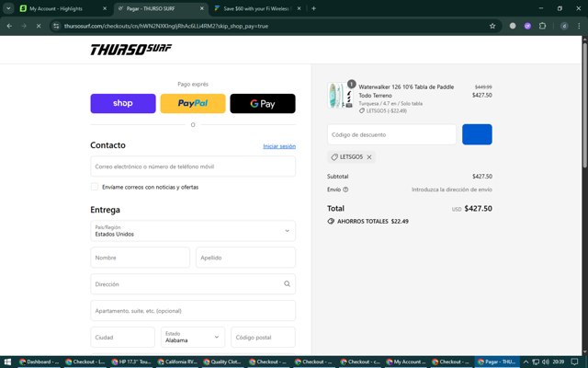Screen dimensions: 588x368
Task: Focus the email or phone contact field
Action: click(x=193, y=167)
